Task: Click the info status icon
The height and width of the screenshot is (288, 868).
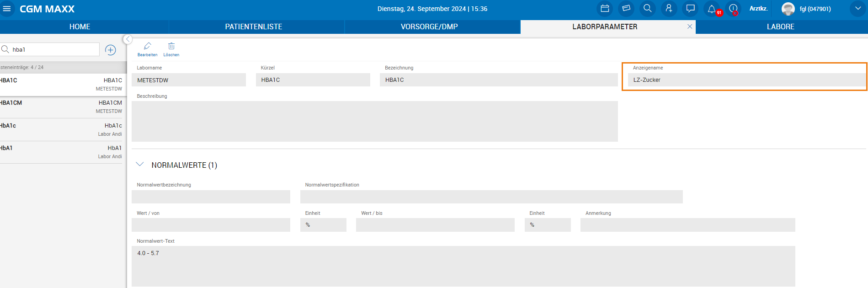Action: pos(733,9)
